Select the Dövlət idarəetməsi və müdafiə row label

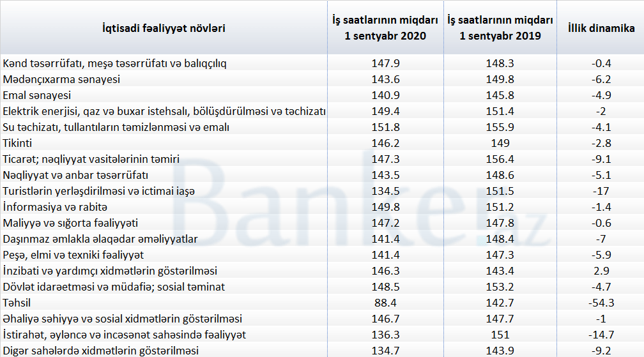[x=113, y=287]
